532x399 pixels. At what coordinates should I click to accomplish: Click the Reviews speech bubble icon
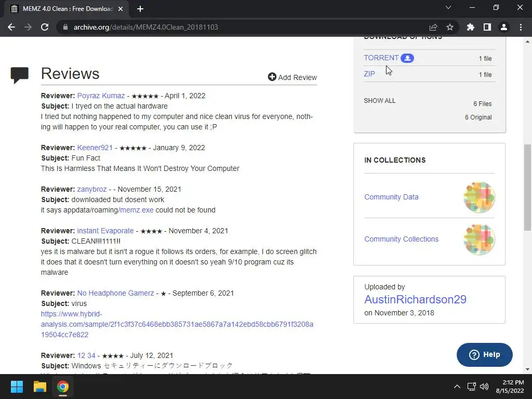point(20,75)
